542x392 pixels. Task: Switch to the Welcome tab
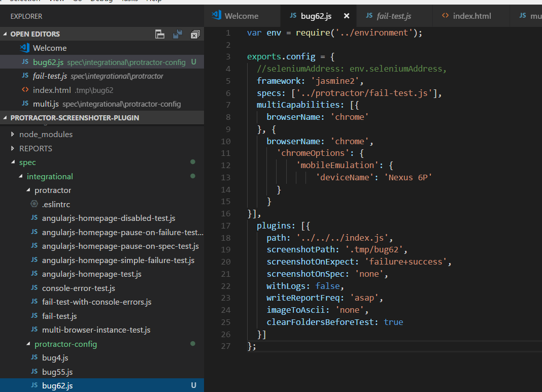coord(241,16)
